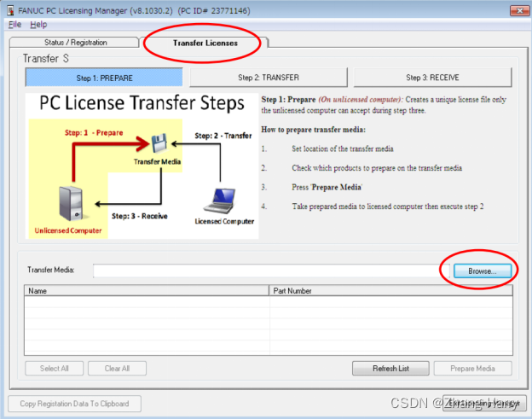
Task: Browse for transfer media location
Action: pyautogui.click(x=483, y=271)
